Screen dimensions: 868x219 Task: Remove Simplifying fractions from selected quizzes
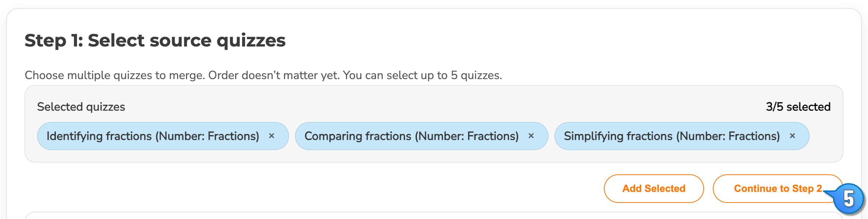coord(792,136)
